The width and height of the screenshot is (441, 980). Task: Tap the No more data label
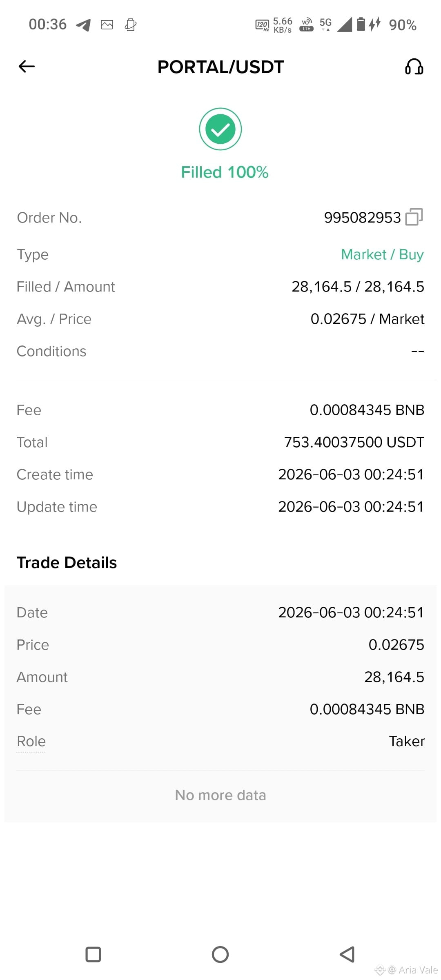[x=220, y=795]
